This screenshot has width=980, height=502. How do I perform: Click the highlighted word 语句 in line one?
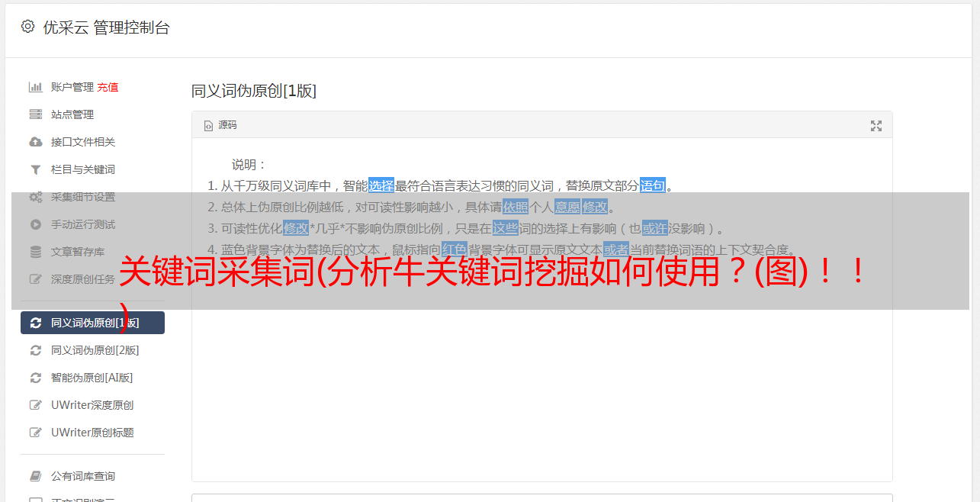[653, 185]
